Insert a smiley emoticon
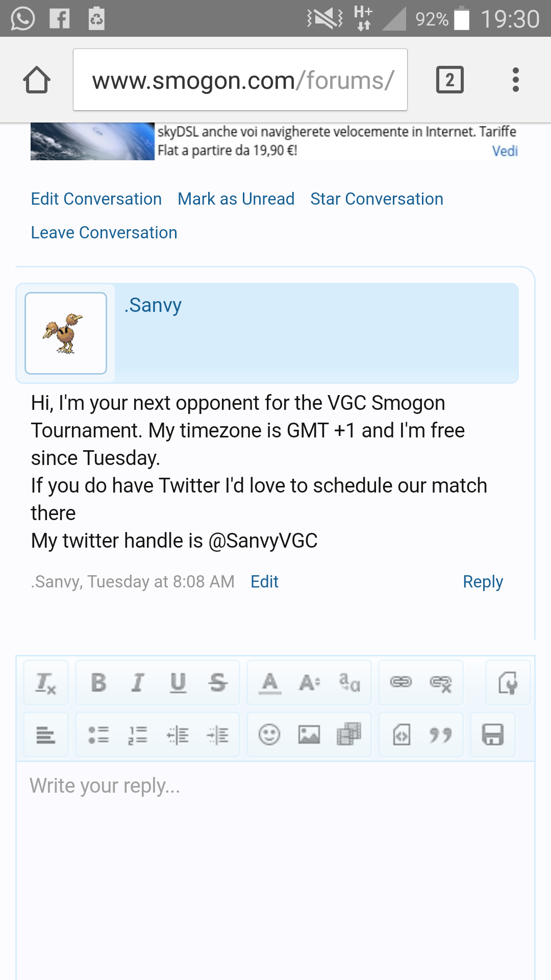The height and width of the screenshot is (980, 551). click(269, 736)
